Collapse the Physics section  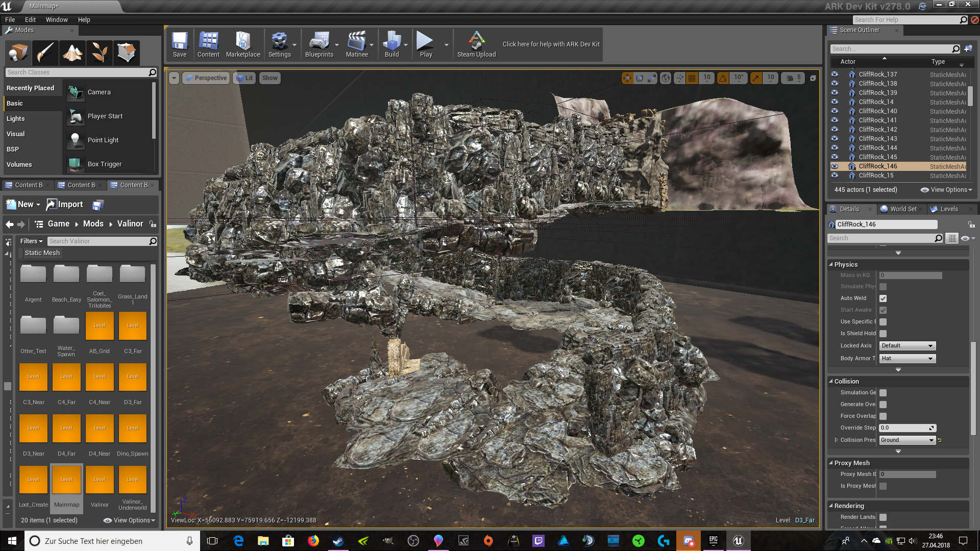click(831, 265)
